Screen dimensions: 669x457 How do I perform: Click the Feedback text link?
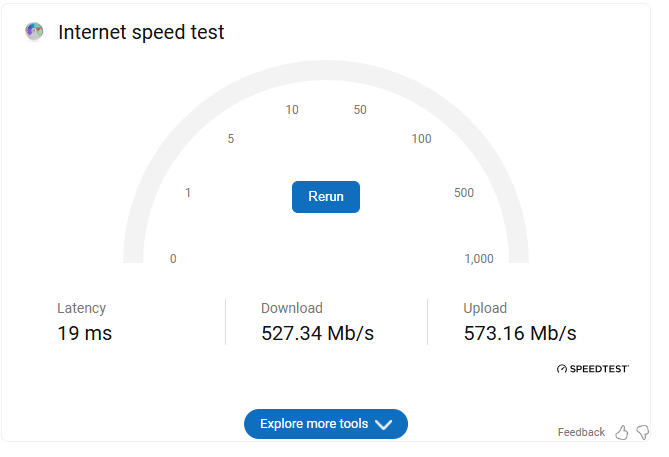(581, 432)
